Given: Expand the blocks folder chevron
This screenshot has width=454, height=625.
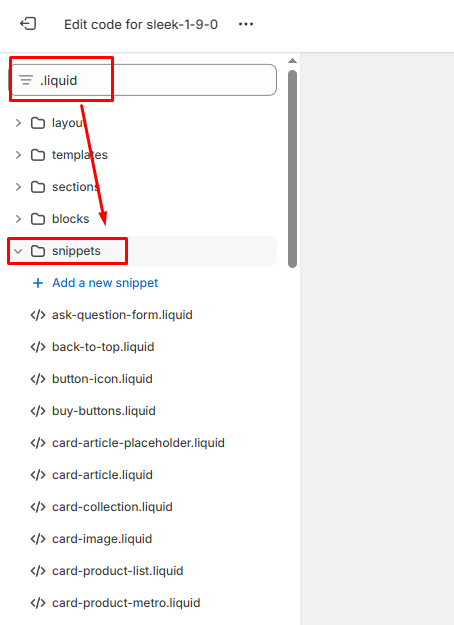Looking at the screenshot, I should click(18, 219).
